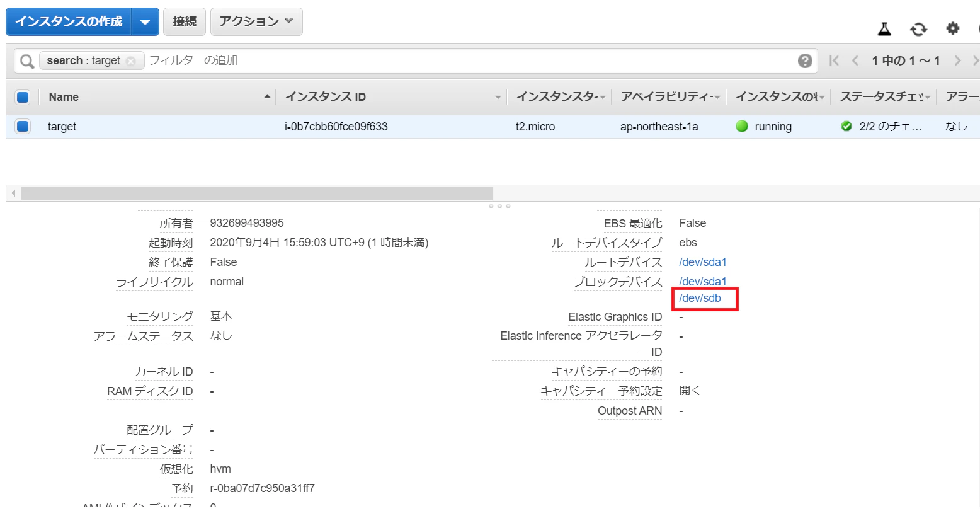Viewport: 980px width, 511px height.
Task: Select instance ID i-0b7cbb60fce09f633
Action: [336, 127]
